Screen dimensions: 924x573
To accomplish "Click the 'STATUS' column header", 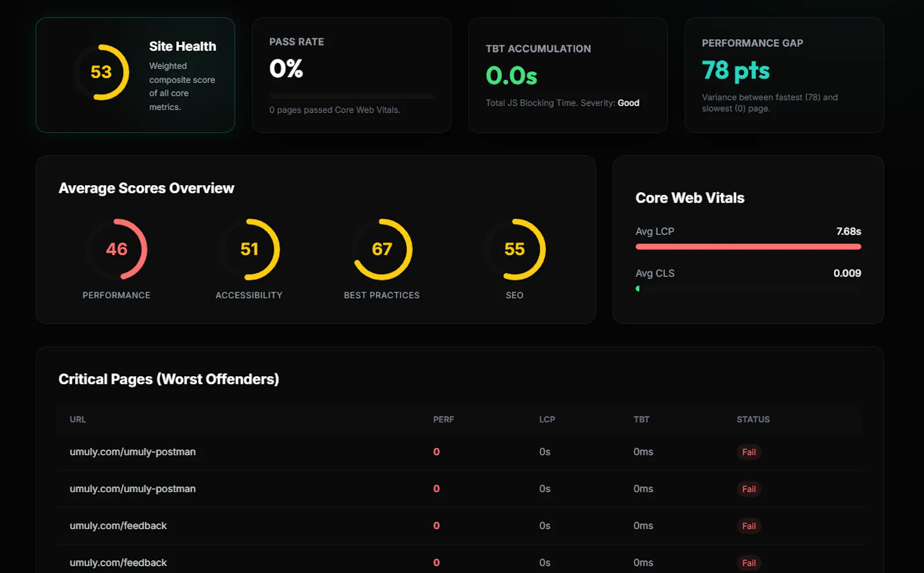I will [753, 420].
